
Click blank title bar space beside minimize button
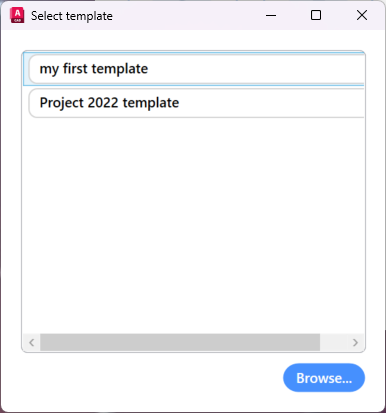point(187,15)
